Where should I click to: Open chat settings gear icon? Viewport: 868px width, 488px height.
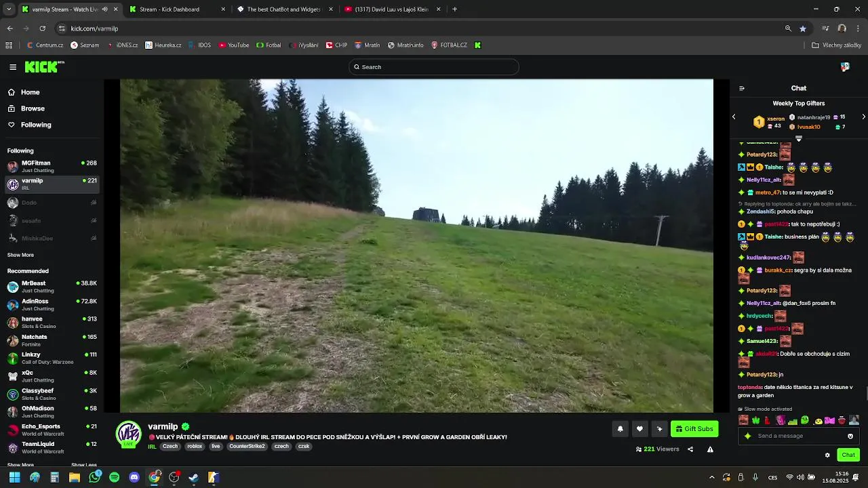click(827, 455)
